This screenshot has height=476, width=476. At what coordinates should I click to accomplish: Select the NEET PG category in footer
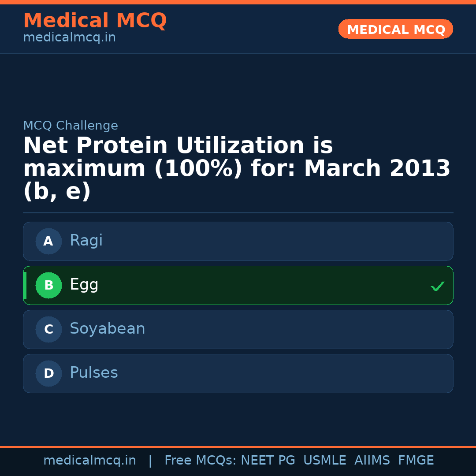268,460
